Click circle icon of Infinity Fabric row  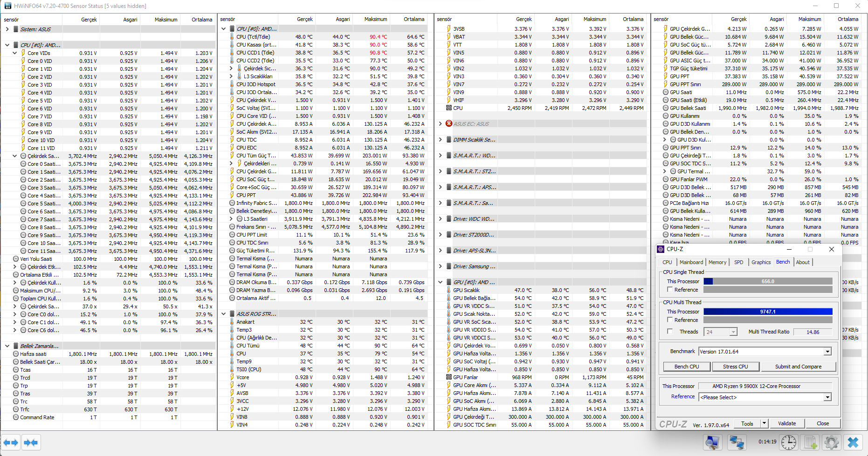click(232, 203)
